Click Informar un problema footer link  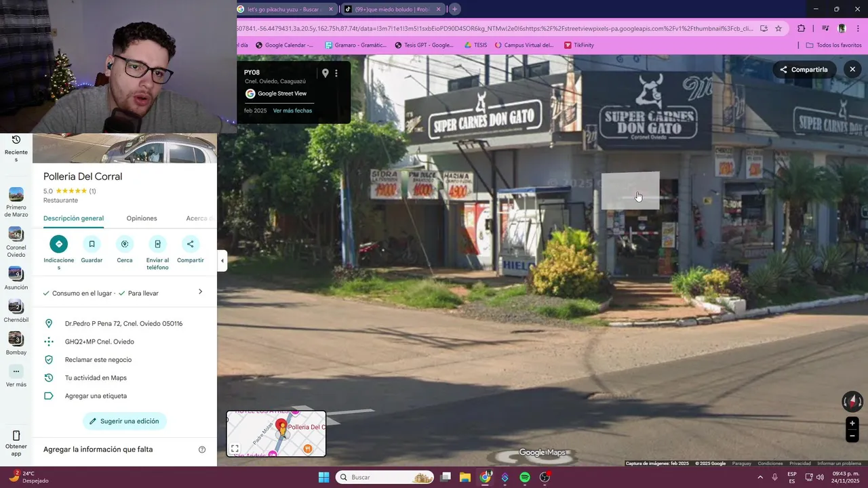839,464
